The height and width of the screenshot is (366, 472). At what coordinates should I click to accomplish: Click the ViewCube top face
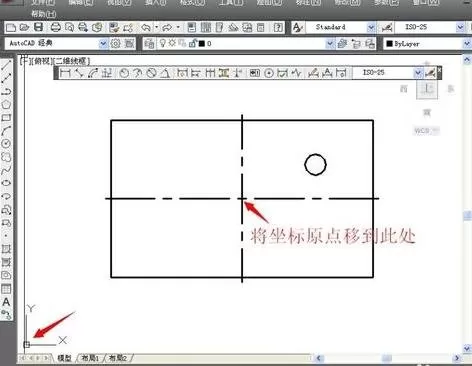[427, 89]
